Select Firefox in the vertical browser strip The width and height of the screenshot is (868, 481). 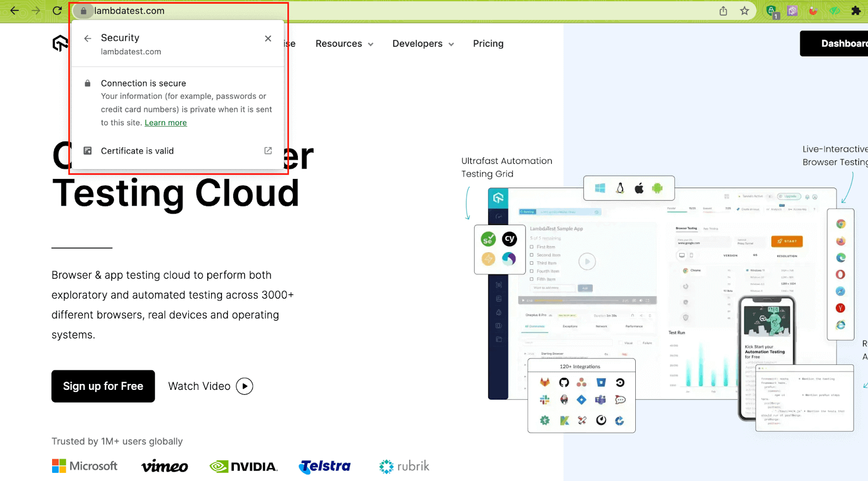click(840, 241)
